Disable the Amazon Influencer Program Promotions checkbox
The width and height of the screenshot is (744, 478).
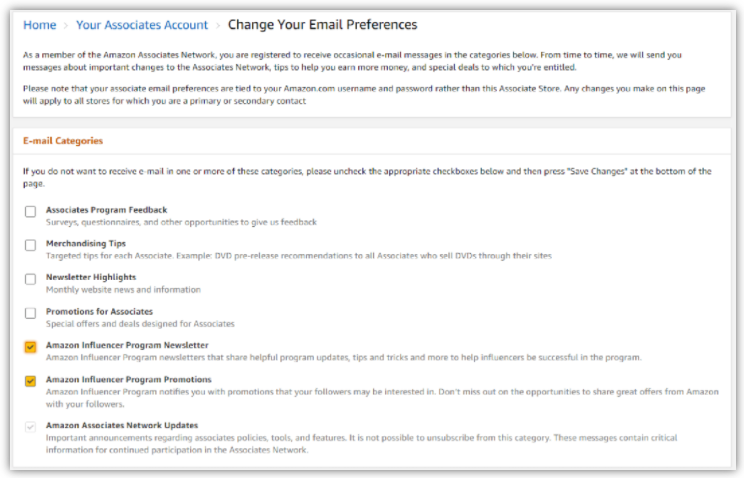(30, 381)
